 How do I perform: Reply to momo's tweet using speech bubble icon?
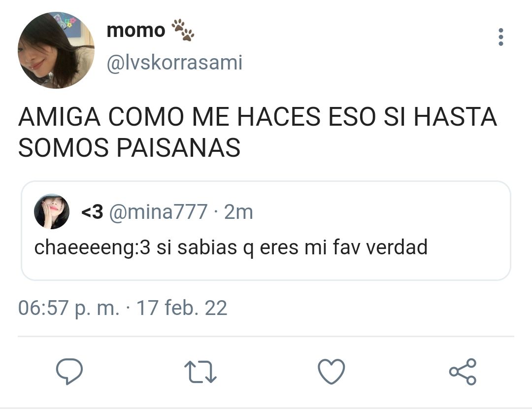coord(69,371)
